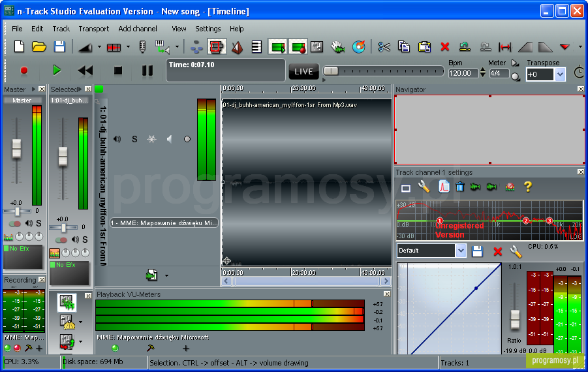Copy selection with the two pages icon

tap(404, 47)
